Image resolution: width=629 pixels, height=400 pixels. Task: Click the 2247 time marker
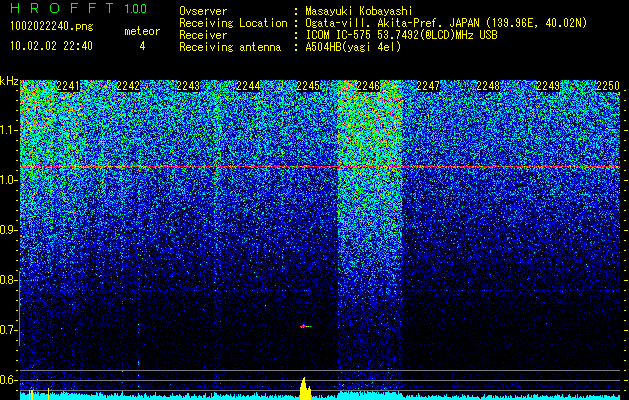428,86
